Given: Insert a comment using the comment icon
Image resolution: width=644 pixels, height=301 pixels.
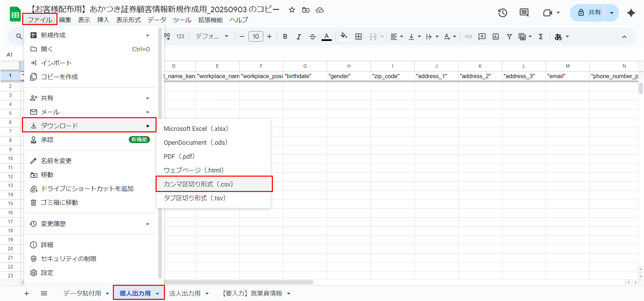Looking at the screenshot, I should 482,37.
